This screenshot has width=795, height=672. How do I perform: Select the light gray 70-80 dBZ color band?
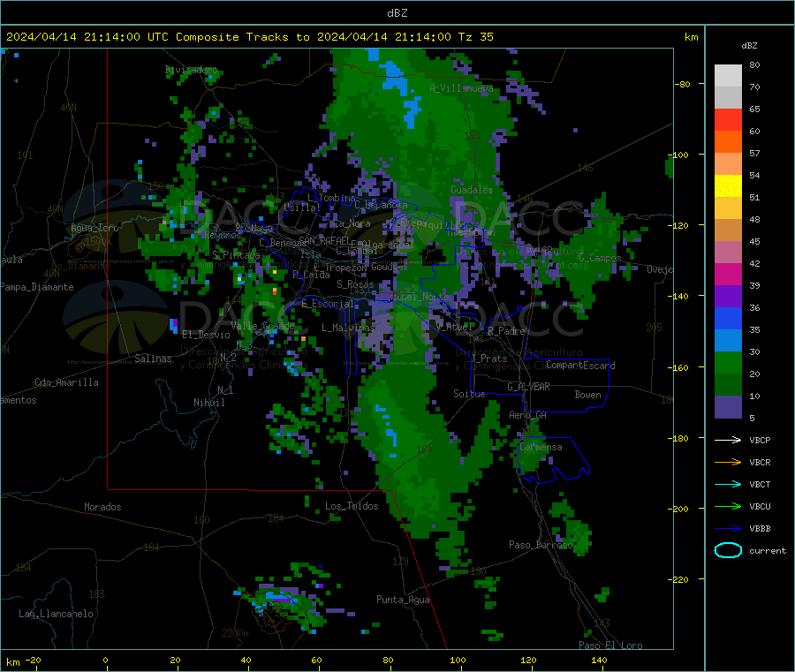point(728,76)
